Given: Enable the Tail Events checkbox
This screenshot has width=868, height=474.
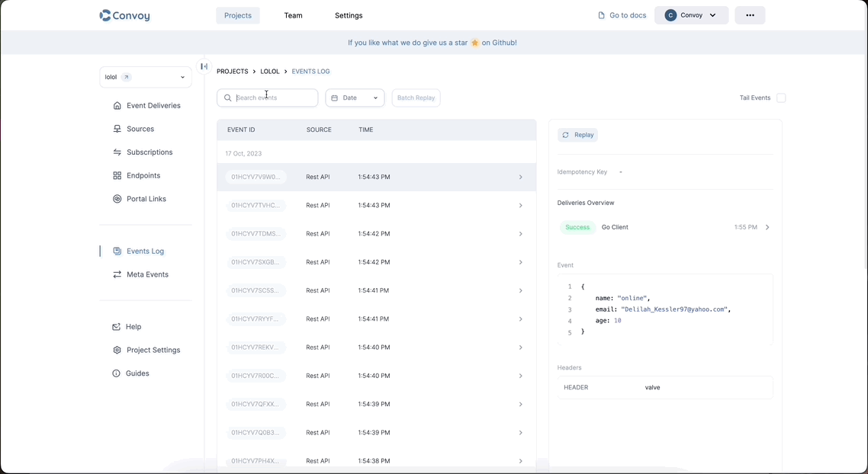Looking at the screenshot, I should [x=781, y=98].
